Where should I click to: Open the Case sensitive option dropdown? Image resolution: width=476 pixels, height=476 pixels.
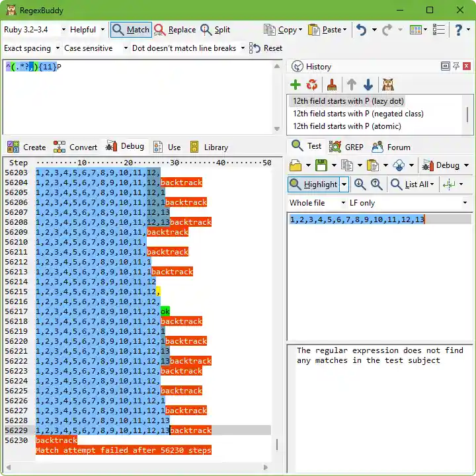[96, 48]
